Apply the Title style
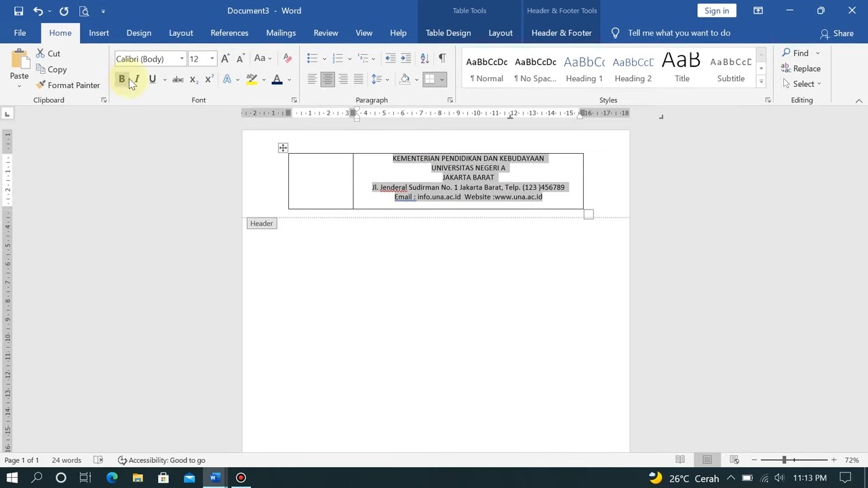Image resolution: width=868 pixels, height=488 pixels. coord(682,68)
